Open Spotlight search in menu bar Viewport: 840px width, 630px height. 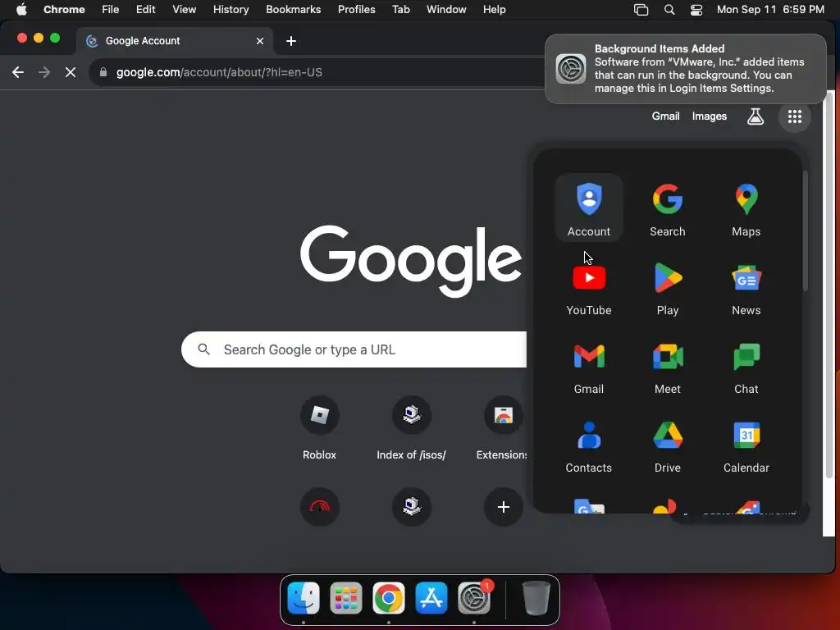coord(669,10)
